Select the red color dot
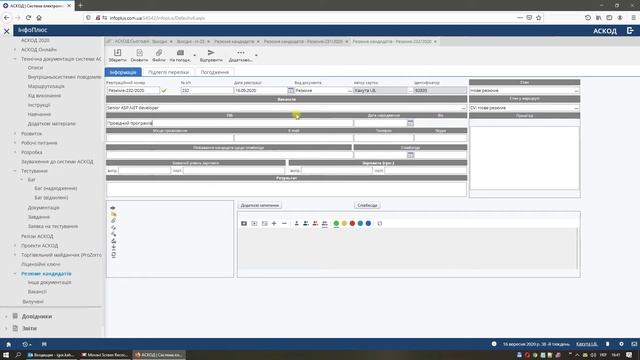The image size is (640, 360). point(352,223)
